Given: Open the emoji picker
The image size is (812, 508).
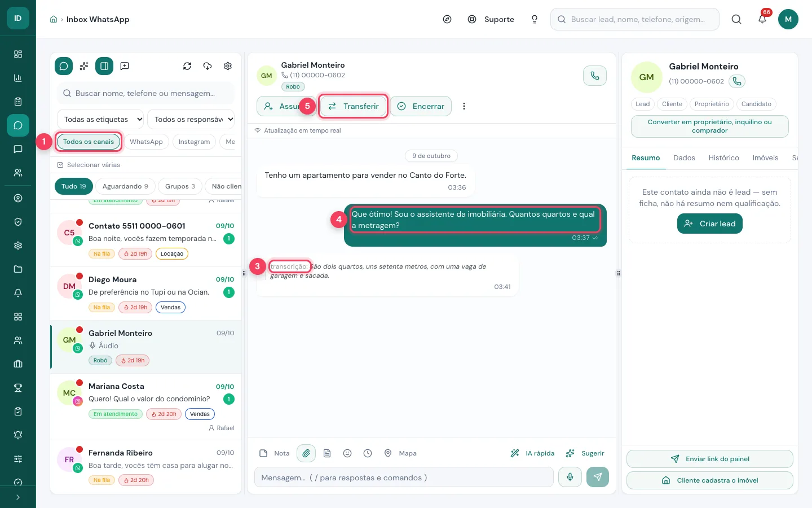Looking at the screenshot, I should 347,453.
